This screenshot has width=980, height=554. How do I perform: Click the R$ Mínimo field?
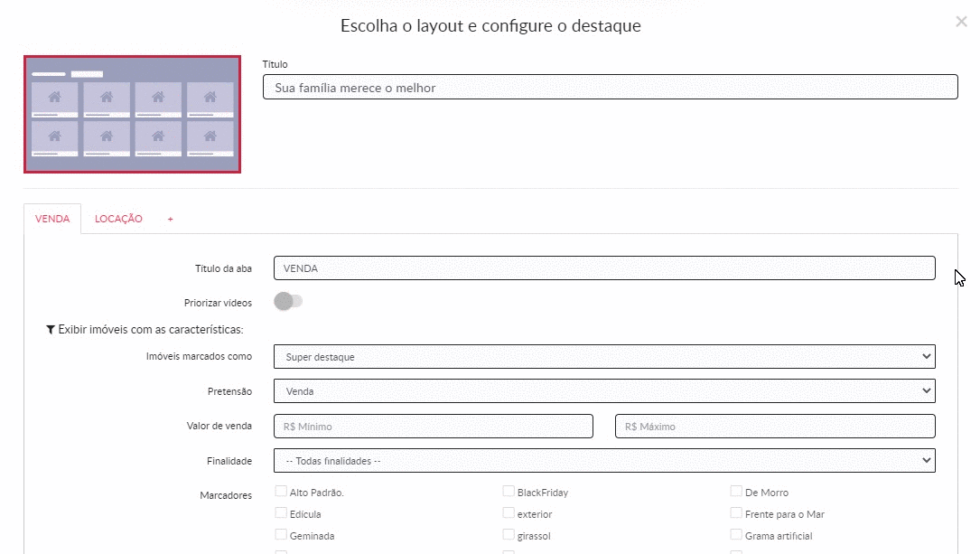tap(434, 427)
